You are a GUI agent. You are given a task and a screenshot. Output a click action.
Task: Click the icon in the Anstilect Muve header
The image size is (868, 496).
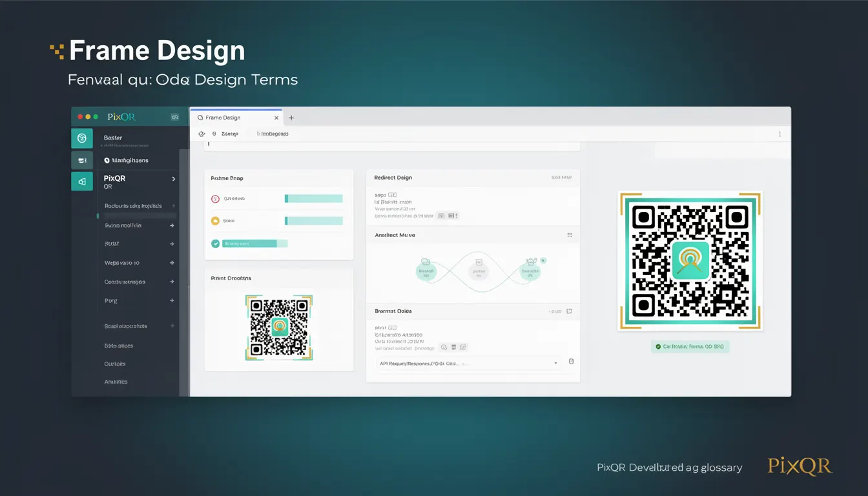tap(570, 236)
